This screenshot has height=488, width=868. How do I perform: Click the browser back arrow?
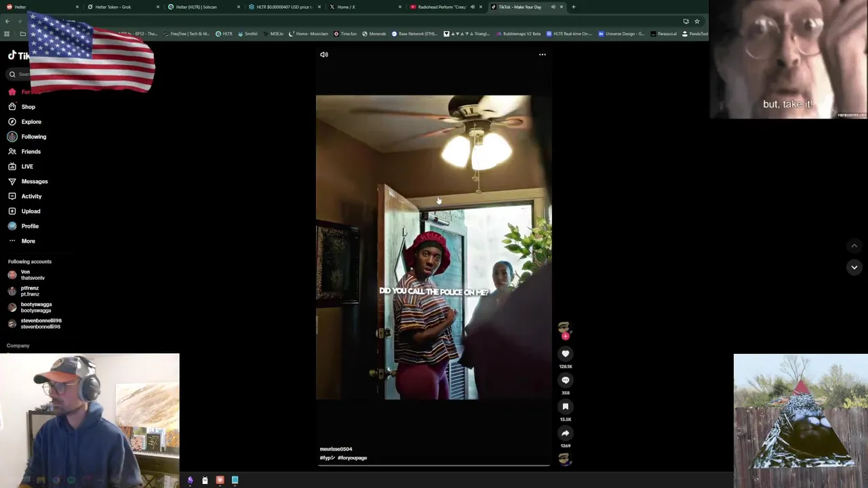coord(7,22)
